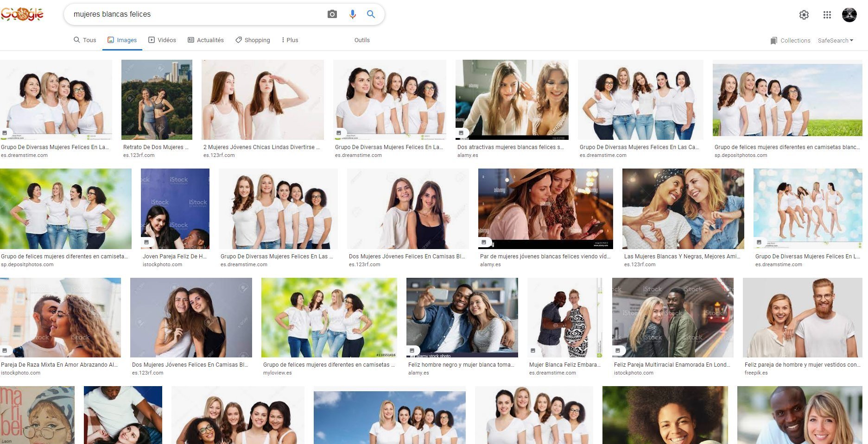Click the image badge on 'Pareja De Raza Mixta' thumbnail

coord(5,350)
